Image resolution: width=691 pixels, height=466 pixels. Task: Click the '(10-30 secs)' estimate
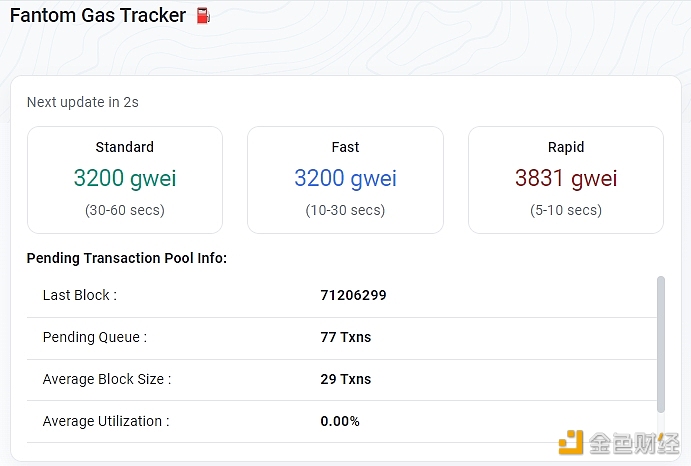pyautogui.click(x=346, y=210)
